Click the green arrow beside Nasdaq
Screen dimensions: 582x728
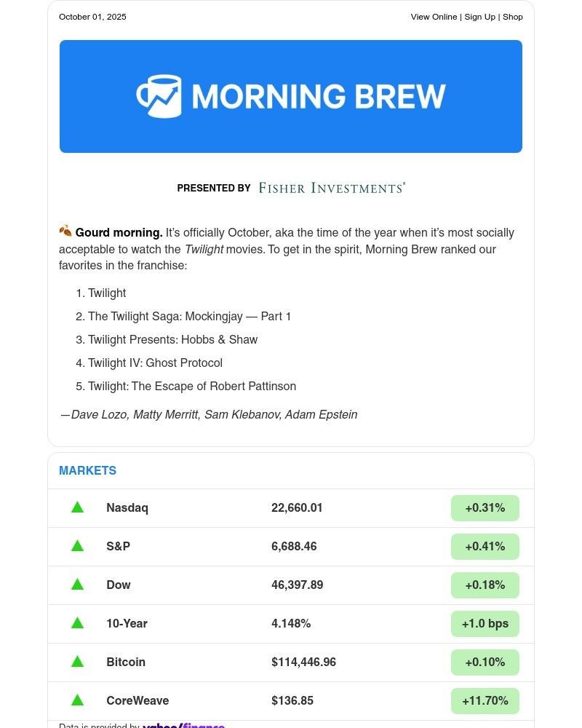click(x=77, y=507)
